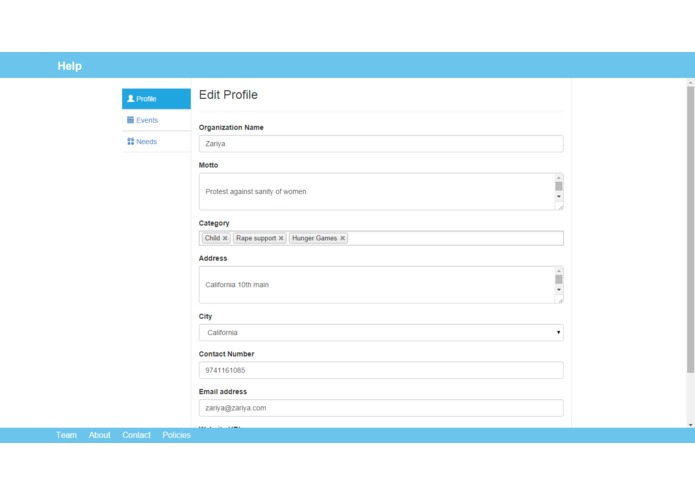The height and width of the screenshot is (494, 695).
Task: Click the Needs grid icon
Action: [x=130, y=141]
